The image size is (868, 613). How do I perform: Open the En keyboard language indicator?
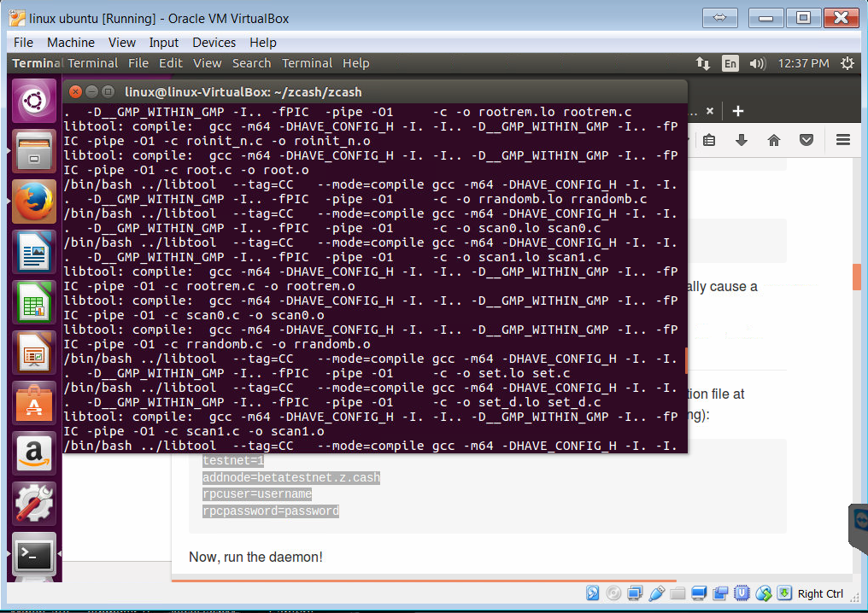(730, 64)
